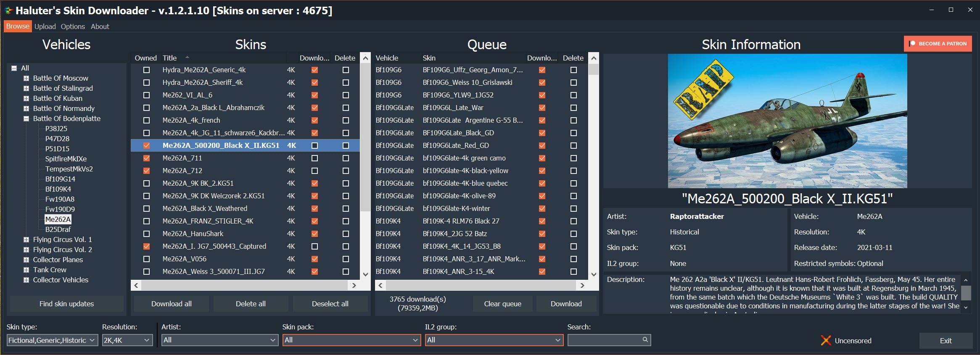Viewport: 980px width, 355px height.
Task: Click the Queue list vertical scrollbar thumb
Action: pos(594,69)
